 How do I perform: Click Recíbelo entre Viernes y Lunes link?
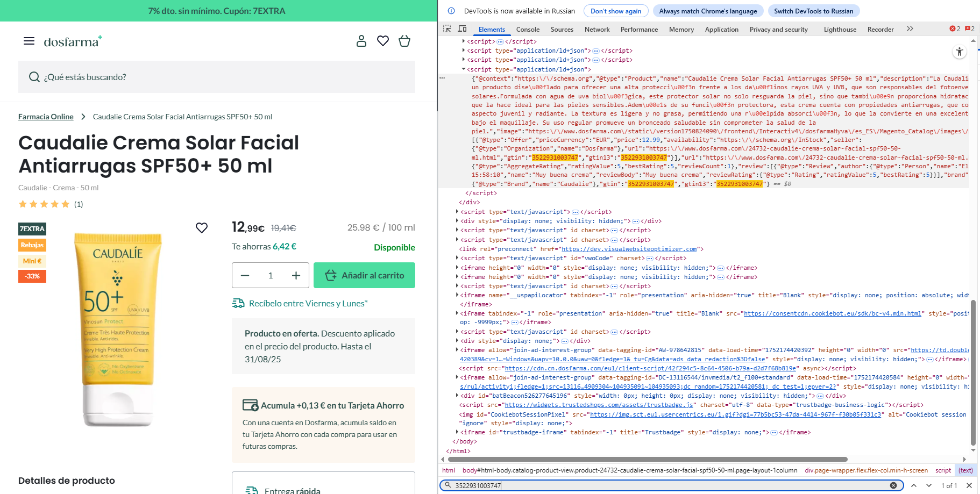click(x=308, y=303)
